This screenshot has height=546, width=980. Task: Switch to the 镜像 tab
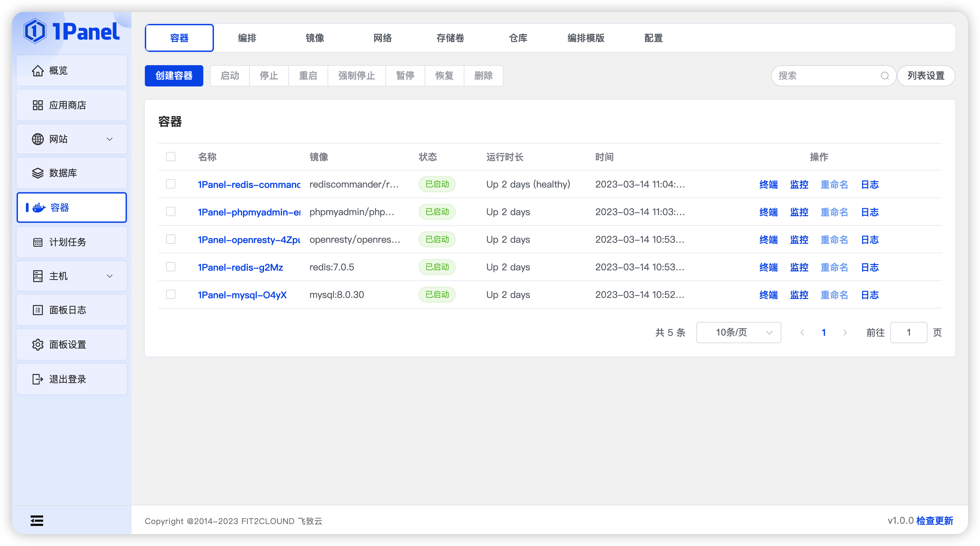315,38
